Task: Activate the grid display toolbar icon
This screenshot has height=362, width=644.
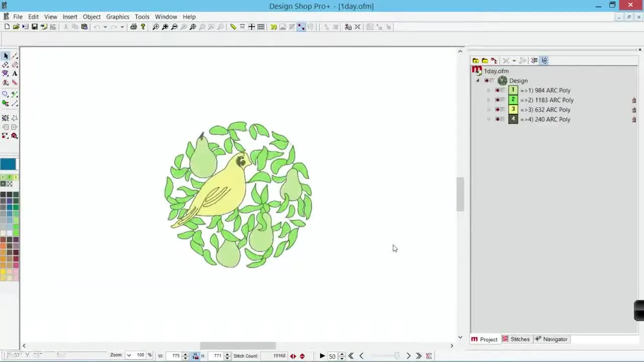Action: [261, 27]
